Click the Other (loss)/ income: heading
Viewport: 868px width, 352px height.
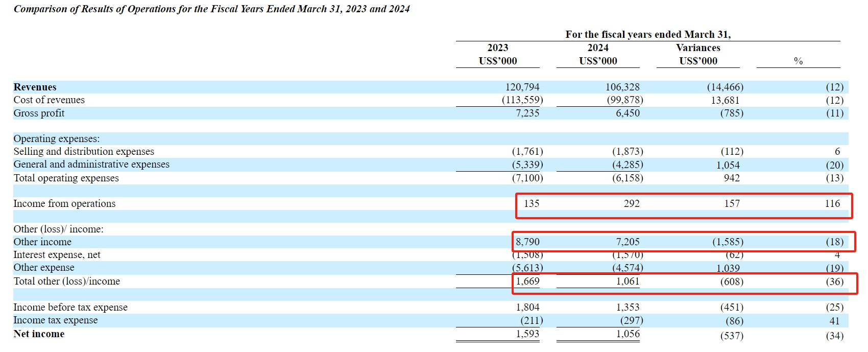tap(58, 229)
